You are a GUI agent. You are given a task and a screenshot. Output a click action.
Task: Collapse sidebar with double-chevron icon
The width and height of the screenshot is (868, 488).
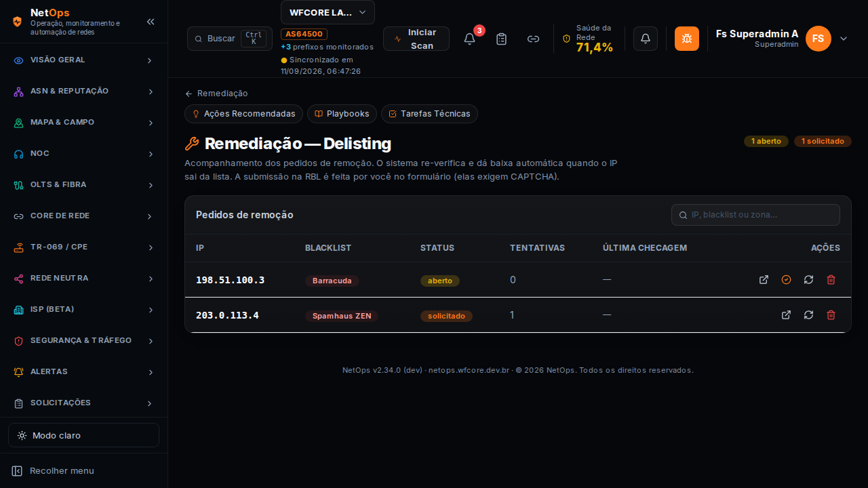point(151,22)
